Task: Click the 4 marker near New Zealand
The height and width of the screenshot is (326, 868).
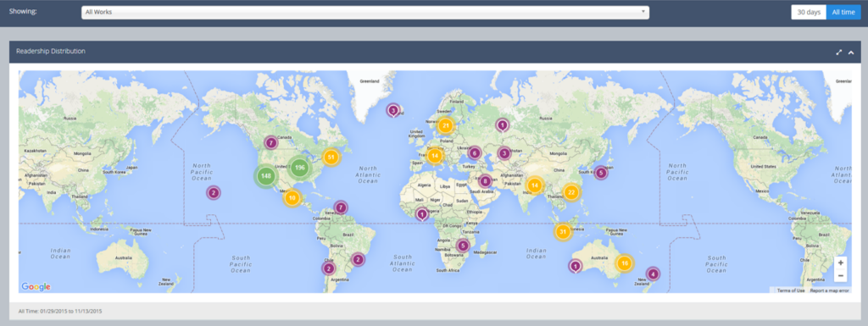Action: 654,274
